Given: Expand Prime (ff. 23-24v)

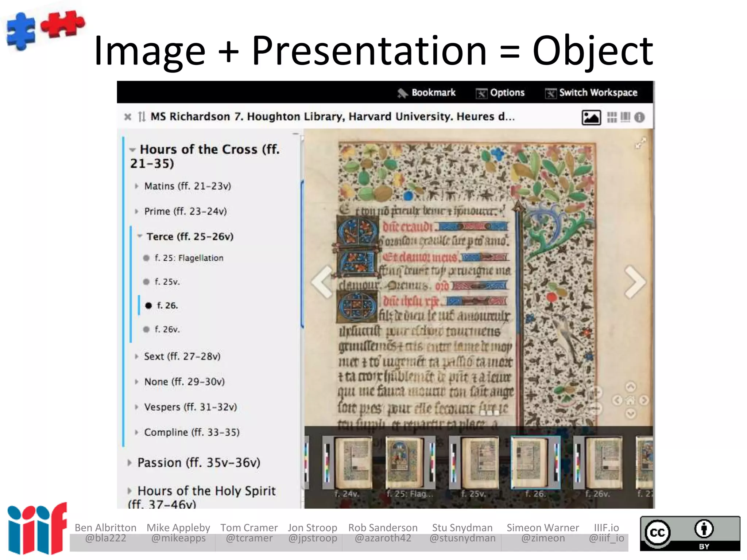Looking at the screenshot, I should (x=136, y=211).
